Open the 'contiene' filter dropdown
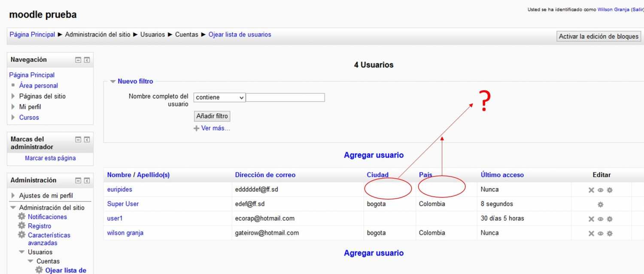The image size is (644, 274). (x=219, y=97)
